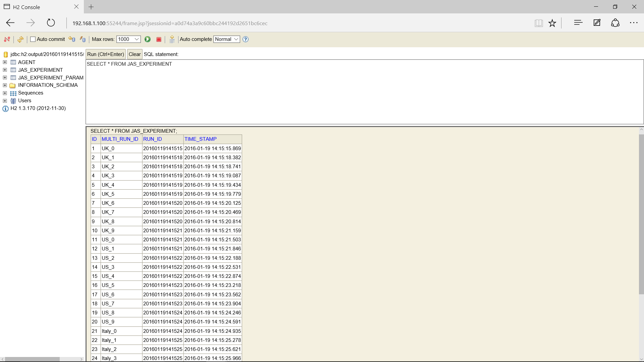Expand the JAS_EXPERIMENT_PARAM table node

(5, 78)
